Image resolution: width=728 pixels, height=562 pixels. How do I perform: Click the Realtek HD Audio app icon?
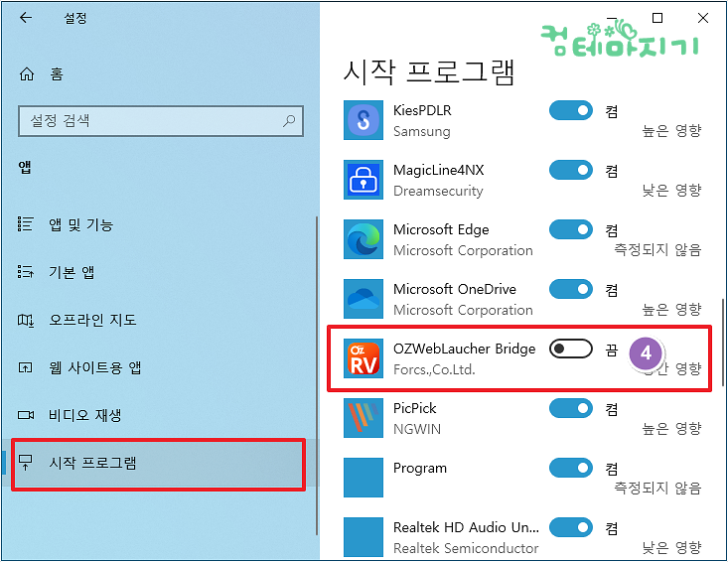pos(364,536)
